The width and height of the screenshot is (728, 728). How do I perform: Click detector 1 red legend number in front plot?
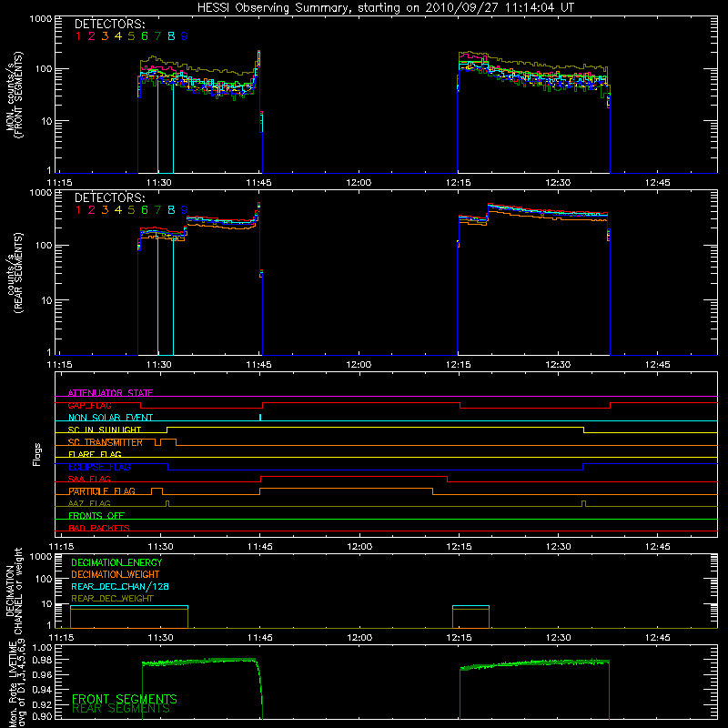78,36
